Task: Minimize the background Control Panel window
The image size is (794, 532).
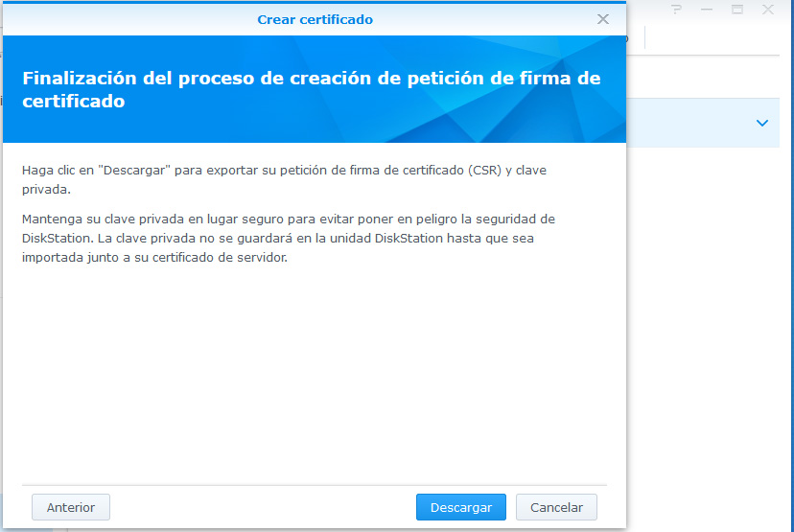Action: [707, 10]
